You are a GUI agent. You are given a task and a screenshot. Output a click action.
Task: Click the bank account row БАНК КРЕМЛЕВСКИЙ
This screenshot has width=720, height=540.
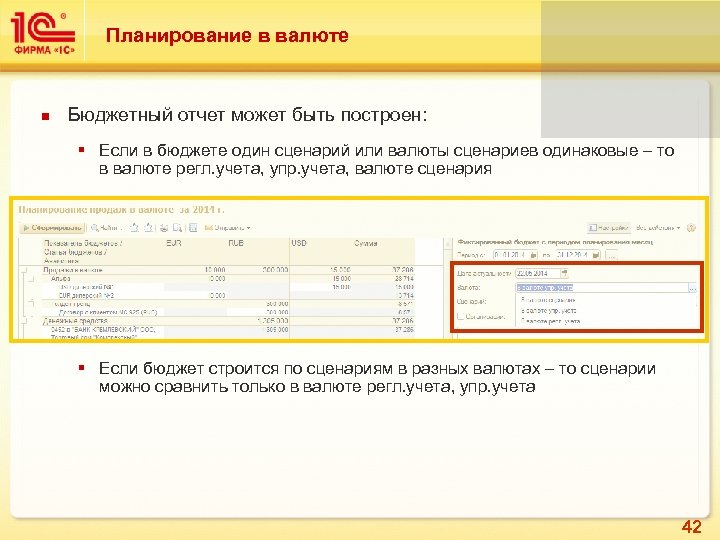103,330
